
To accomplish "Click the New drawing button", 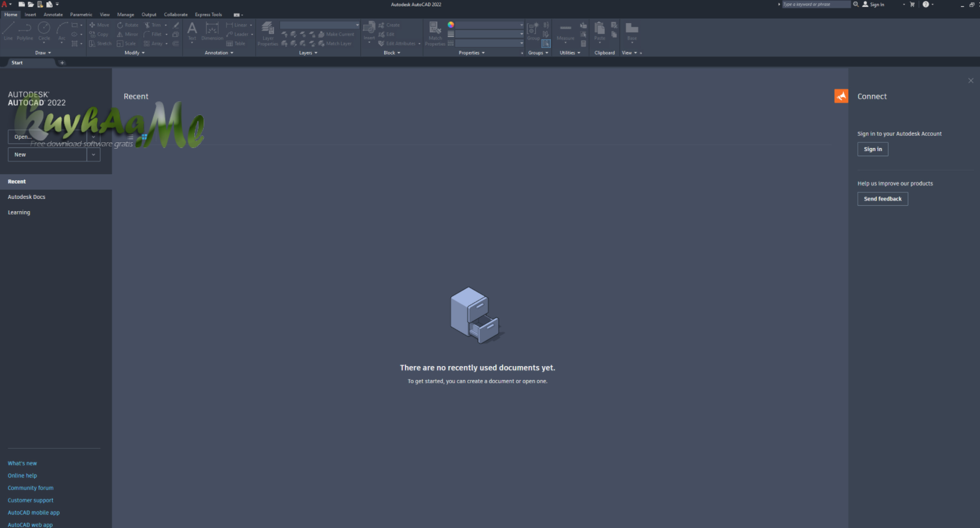I will coord(47,154).
